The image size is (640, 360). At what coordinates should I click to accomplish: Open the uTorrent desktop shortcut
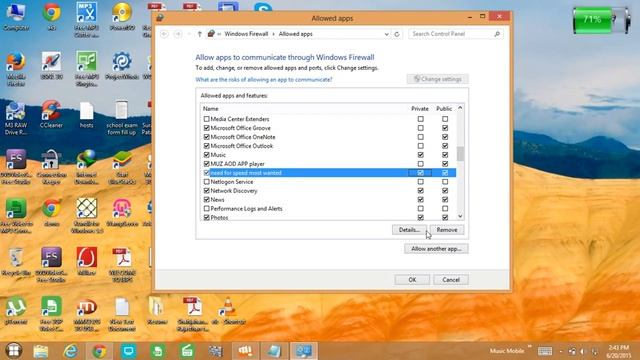(16, 310)
